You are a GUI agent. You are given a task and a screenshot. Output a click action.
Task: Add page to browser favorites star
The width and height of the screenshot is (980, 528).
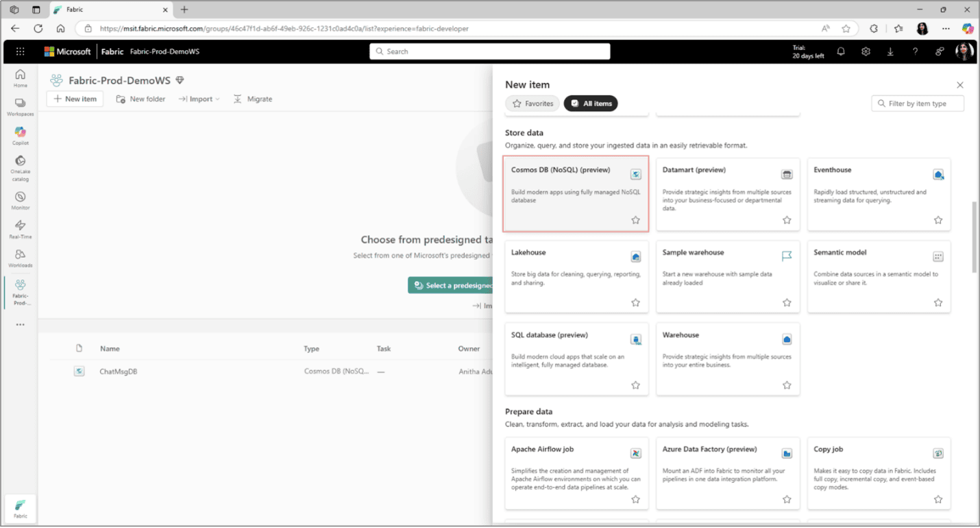pyautogui.click(x=846, y=29)
